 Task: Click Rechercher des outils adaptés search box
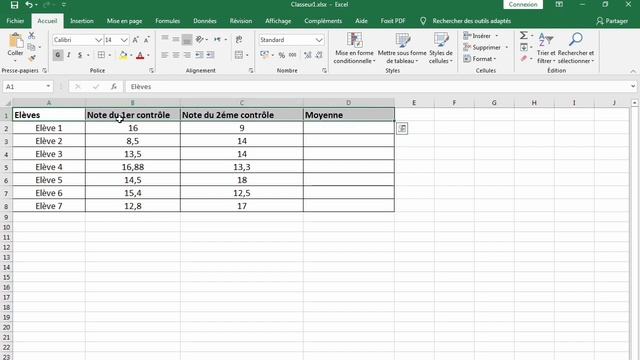pyautogui.click(x=471, y=21)
